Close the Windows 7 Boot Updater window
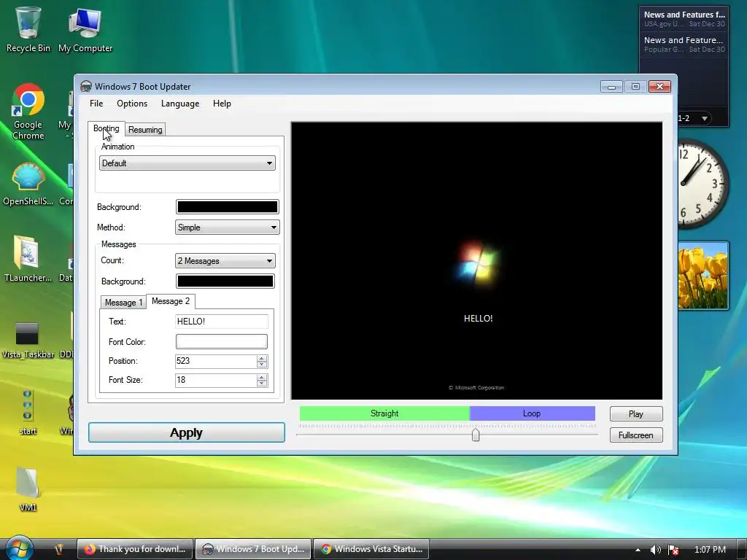747x560 pixels. coord(659,86)
